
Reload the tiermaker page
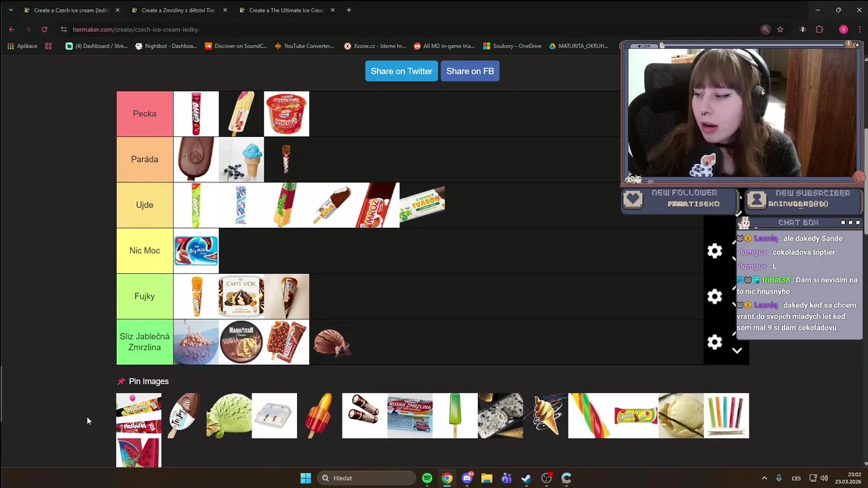point(44,29)
